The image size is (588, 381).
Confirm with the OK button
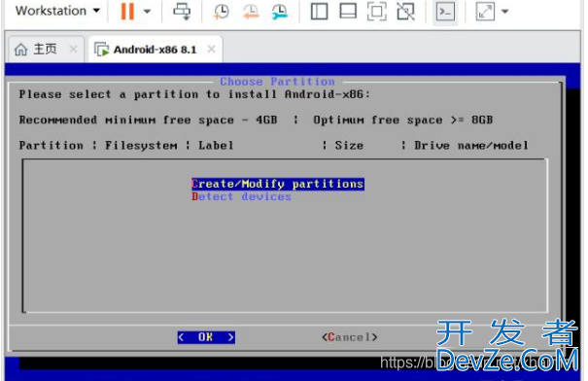[206, 337]
